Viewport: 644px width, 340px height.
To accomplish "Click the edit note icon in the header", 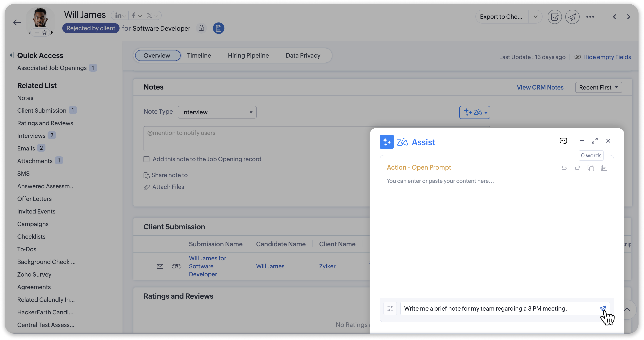I will [555, 17].
